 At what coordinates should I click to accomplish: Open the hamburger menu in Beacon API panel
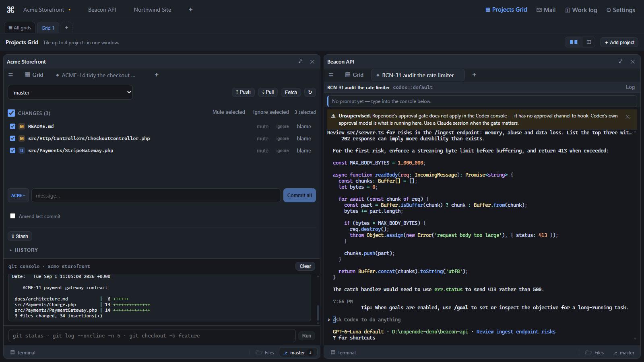[x=331, y=75]
